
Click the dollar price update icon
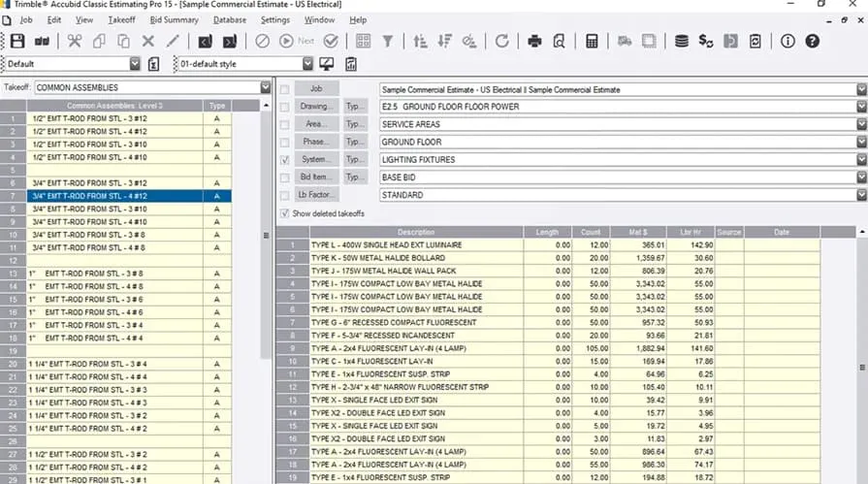[x=706, y=41]
